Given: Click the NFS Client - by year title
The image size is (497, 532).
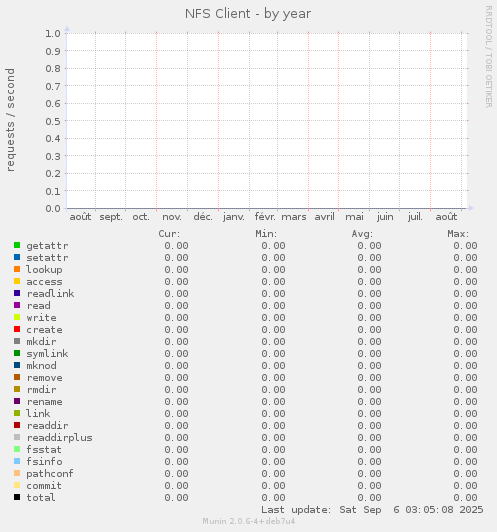Looking at the screenshot, I should tap(248, 14).
